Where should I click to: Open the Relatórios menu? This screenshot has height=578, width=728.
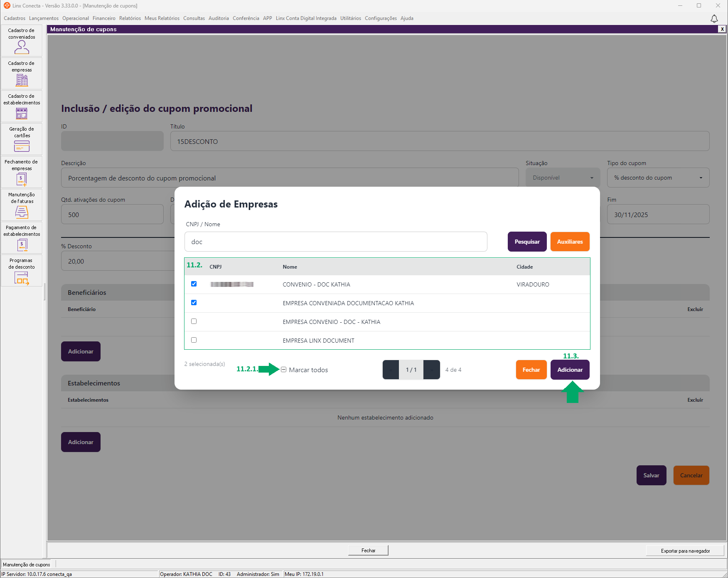click(x=130, y=18)
